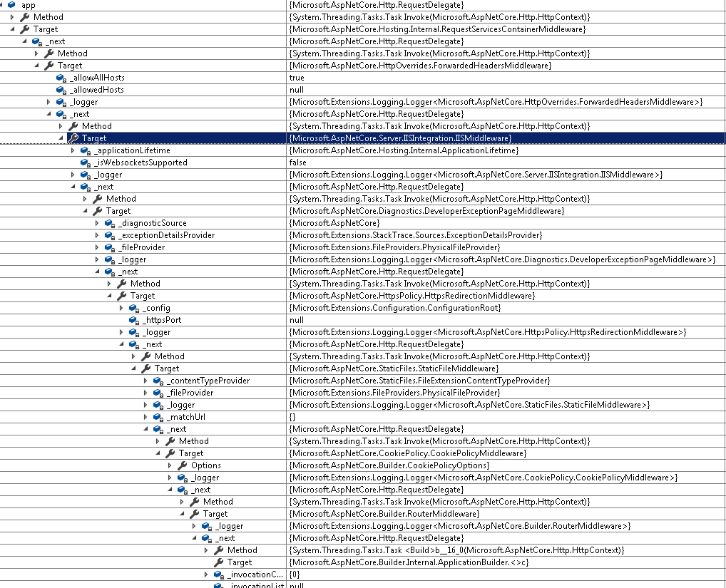Click the ApplicationBuilder.<>c value text

point(409,562)
